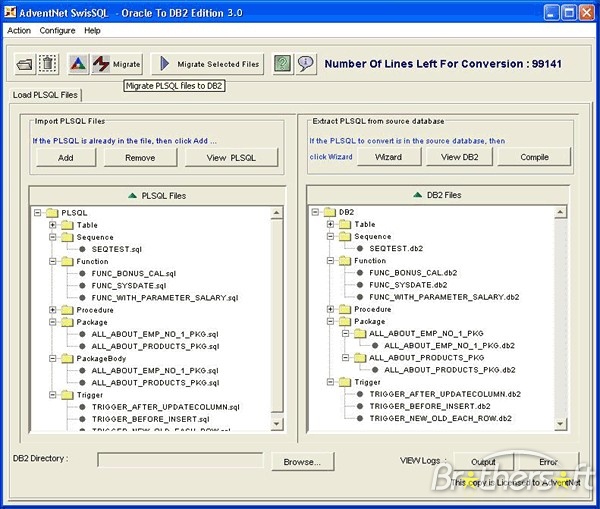
Task: Click the trash can delete toolbar icon
Action: pos(48,64)
